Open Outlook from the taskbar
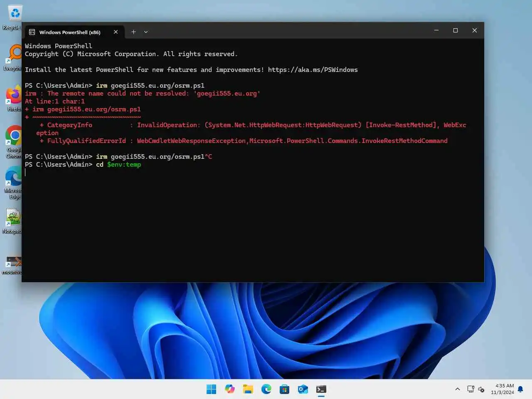The width and height of the screenshot is (532, 399). (303, 389)
